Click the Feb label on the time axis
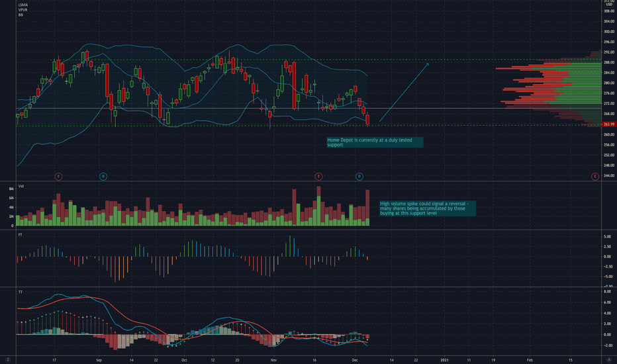The height and width of the screenshot is (364, 617). (x=530, y=360)
